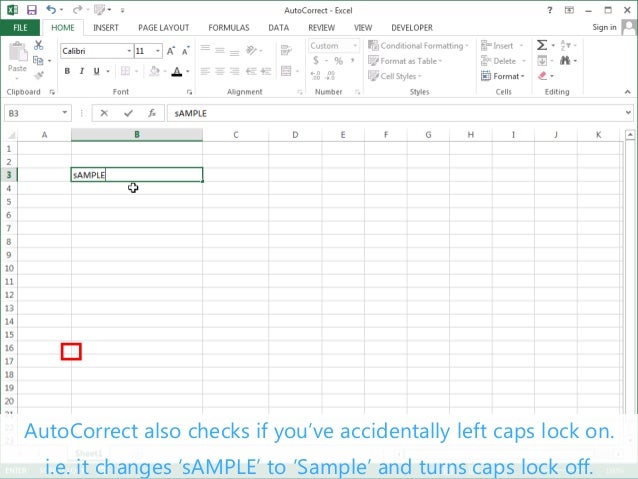This screenshot has height=479, width=638.
Task: Collapse the ribbon with the arrow
Action: [627, 92]
